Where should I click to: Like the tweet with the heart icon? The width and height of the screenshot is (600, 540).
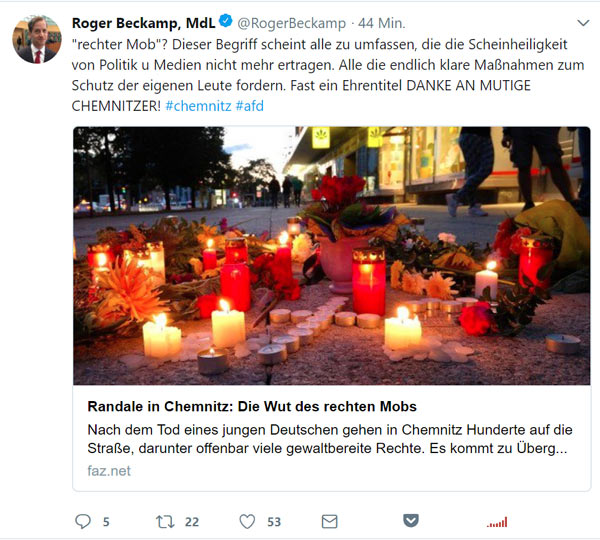tap(247, 522)
